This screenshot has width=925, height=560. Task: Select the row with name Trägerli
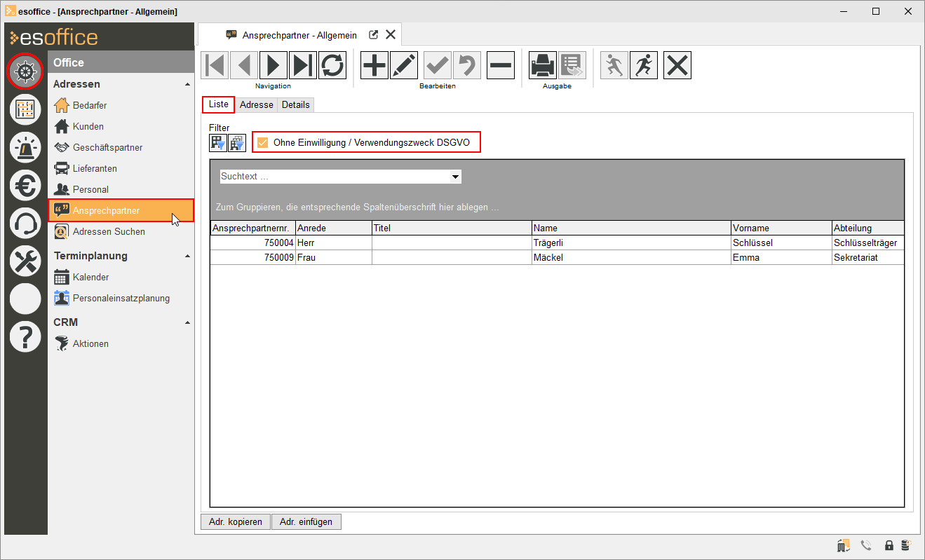558,243
